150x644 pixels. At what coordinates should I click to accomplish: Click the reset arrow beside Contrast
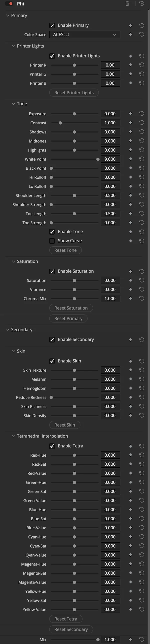pyautogui.click(x=142, y=122)
